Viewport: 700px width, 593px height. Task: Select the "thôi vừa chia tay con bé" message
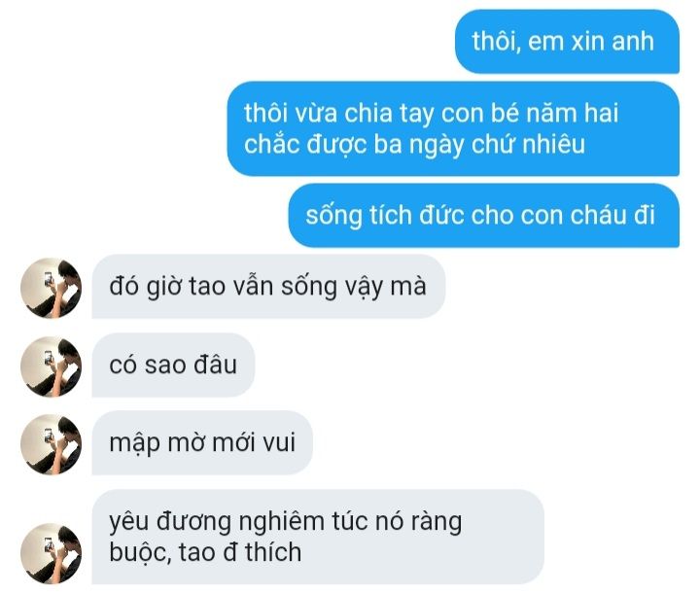click(453, 128)
